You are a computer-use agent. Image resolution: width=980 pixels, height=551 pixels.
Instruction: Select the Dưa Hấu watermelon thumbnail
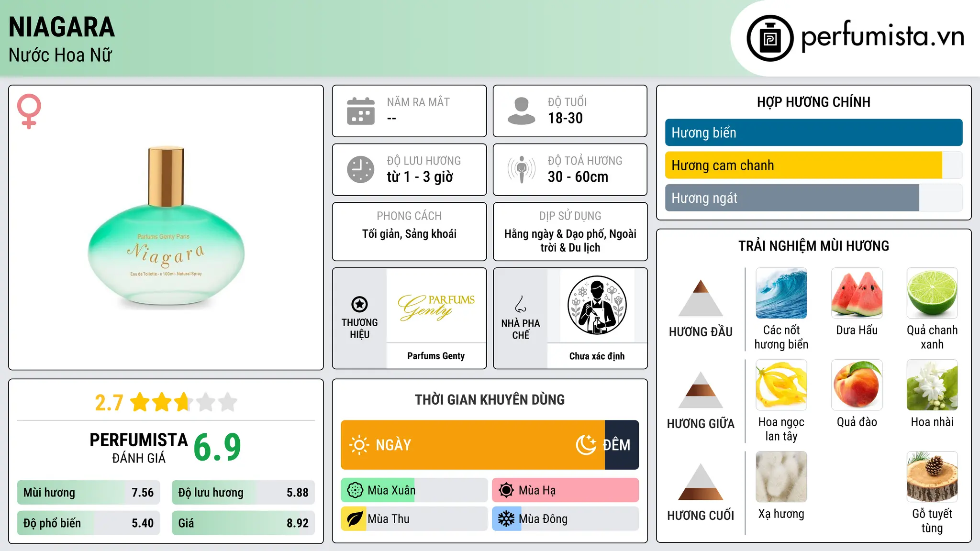pyautogui.click(x=857, y=293)
